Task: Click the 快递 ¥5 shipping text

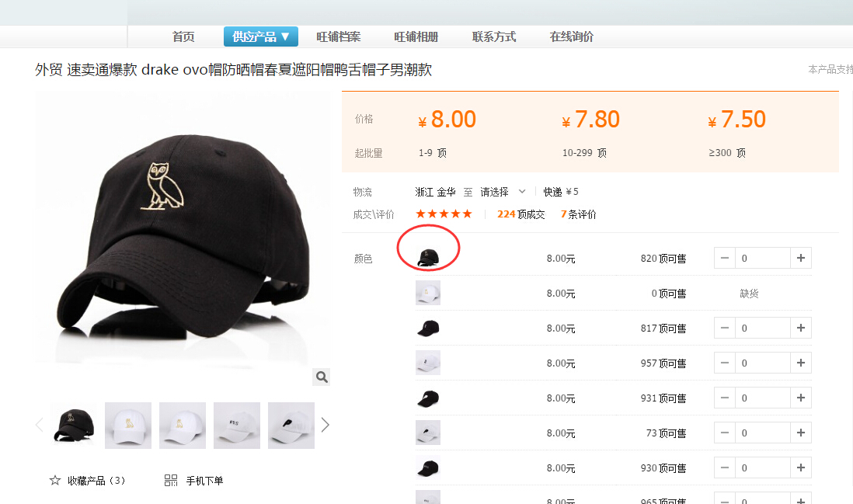Action: click(x=561, y=192)
